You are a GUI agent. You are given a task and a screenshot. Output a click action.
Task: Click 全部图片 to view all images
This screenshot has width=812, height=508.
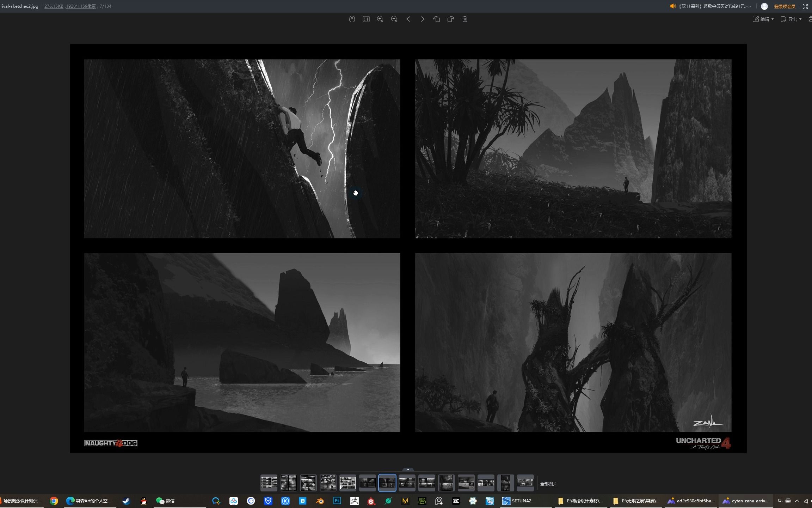pos(548,484)
